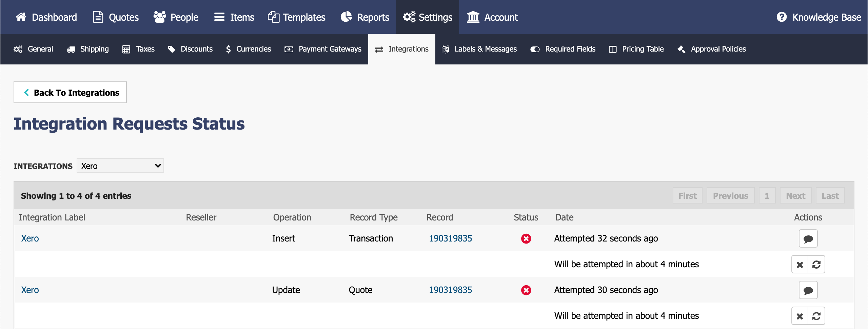Screen dimensions: 868x329
Task: Click "Attempted 30 seconds ago" text
Action: coord(606,290)
